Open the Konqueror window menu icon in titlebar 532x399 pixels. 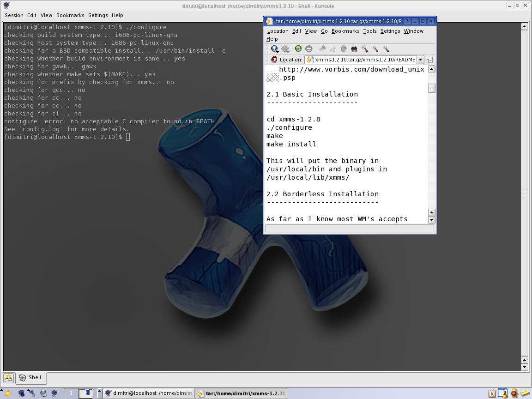[x=269, y=21]
